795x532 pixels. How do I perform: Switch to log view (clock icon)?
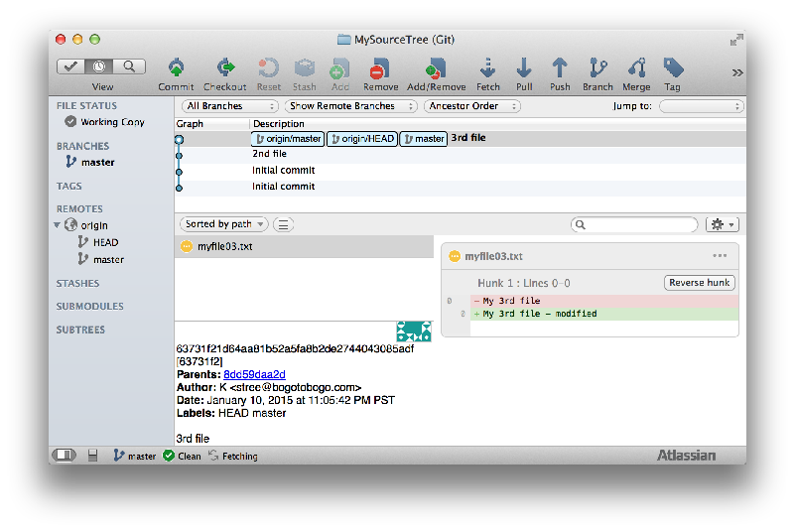click(x=99, y=66)
